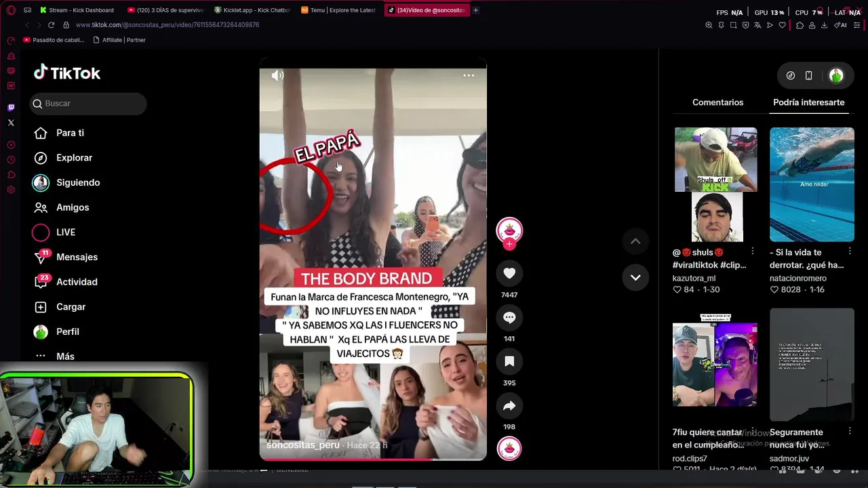This screenshot has height=488, width=868.
Task: Open the green profile avatar menu
Action: (x=836, y=76)
